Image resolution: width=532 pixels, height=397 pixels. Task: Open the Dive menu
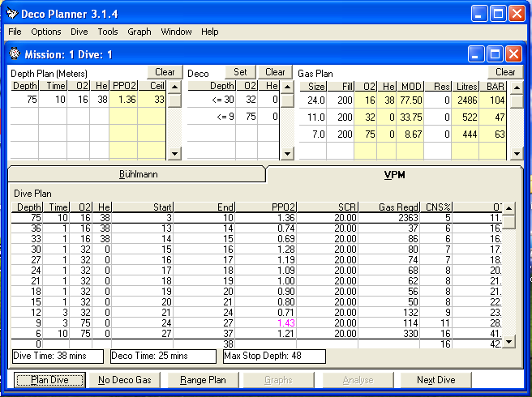pyautogui.click(x=79, y=32)
